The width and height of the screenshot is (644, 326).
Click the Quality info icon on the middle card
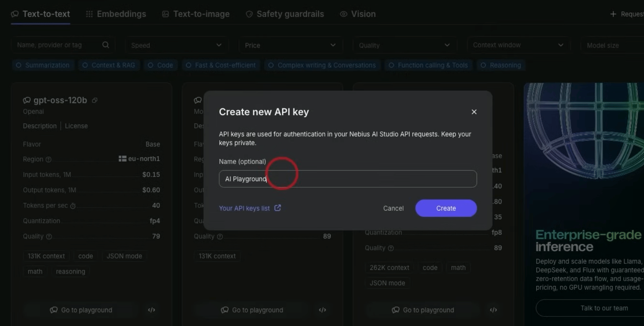pos(220,237)
